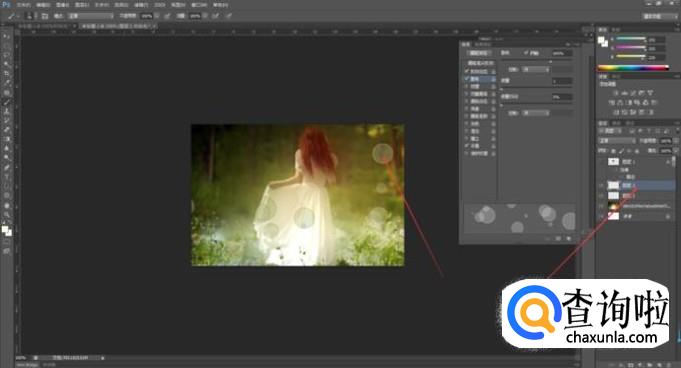This screenshot has width=681, height=368.
Task: Open the 文件 (File) menu
Action: 23,5
